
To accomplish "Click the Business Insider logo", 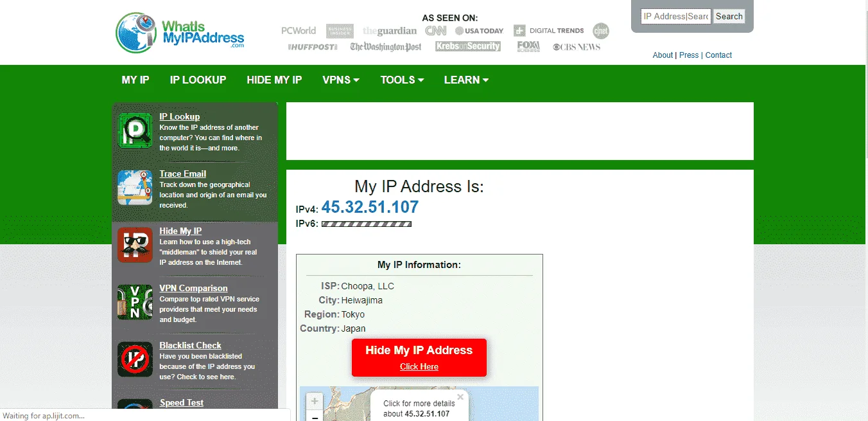I will pos(340,31).
